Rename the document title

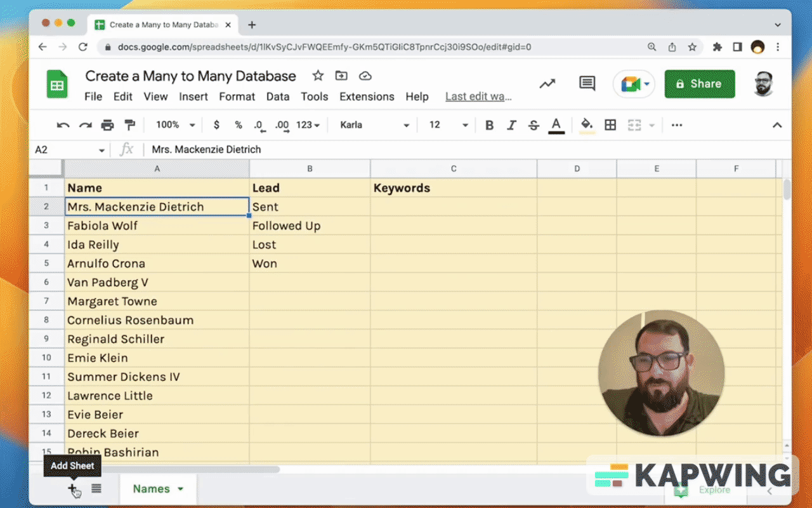point(190,76)
